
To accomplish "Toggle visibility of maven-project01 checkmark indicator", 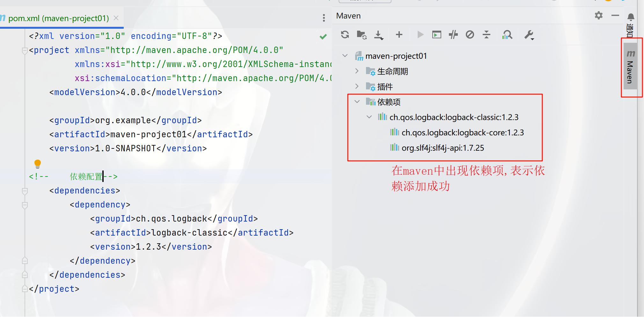I will (323, 36).
